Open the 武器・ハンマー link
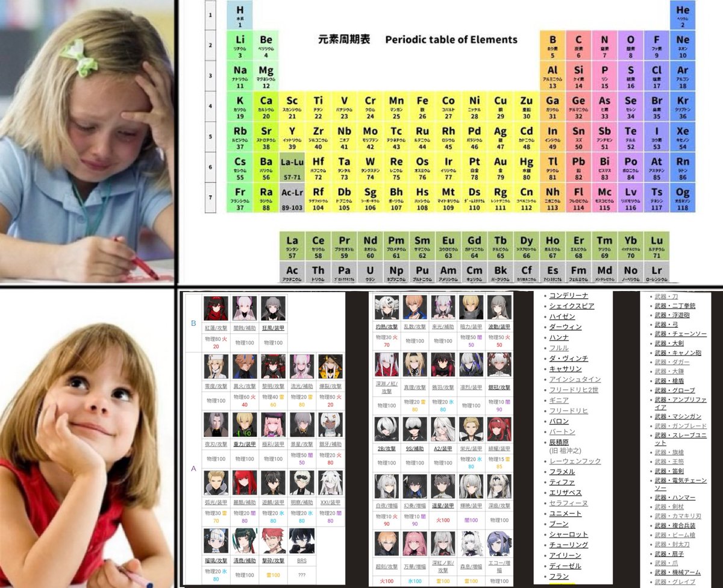The image size is (723, 588). 675,498
